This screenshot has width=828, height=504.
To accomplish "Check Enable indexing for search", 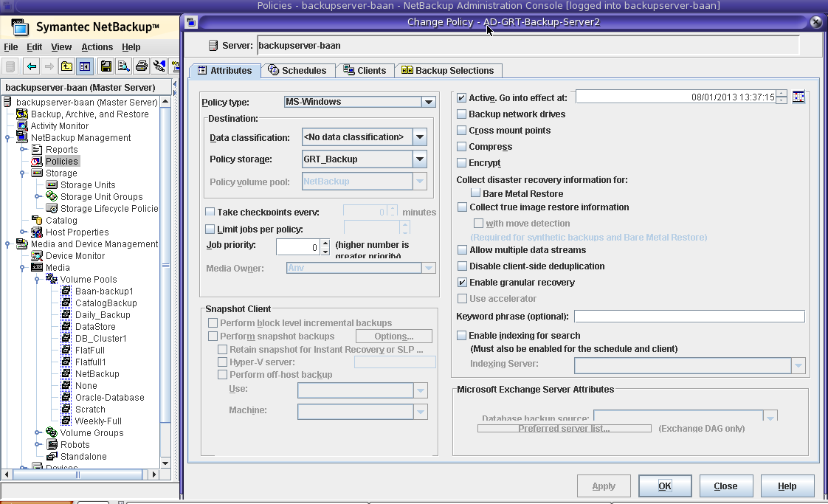I will click(x=461, y=336).
